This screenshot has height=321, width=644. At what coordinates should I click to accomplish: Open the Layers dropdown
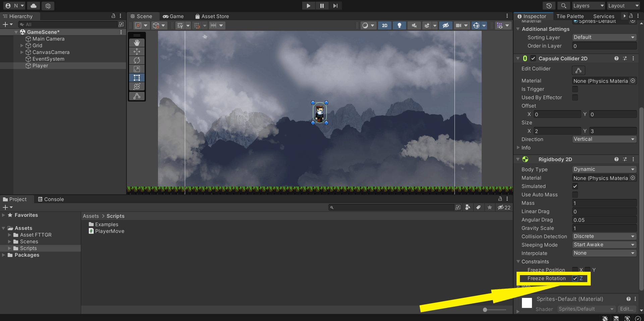pyautogui.click(x=588, y=6)
